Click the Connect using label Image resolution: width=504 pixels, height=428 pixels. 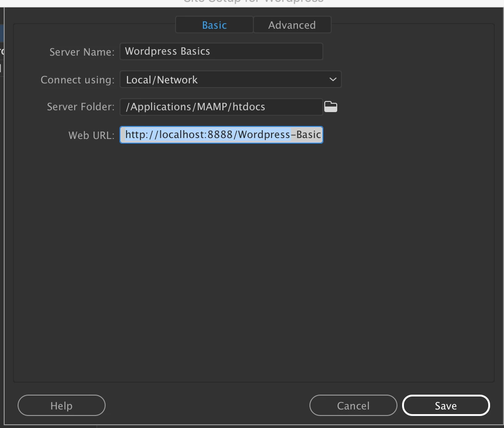click(x=77, y=80)
